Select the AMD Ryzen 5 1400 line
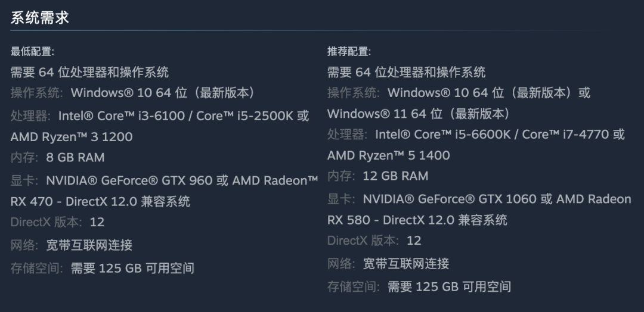644x312 pixels. [388, 155]
